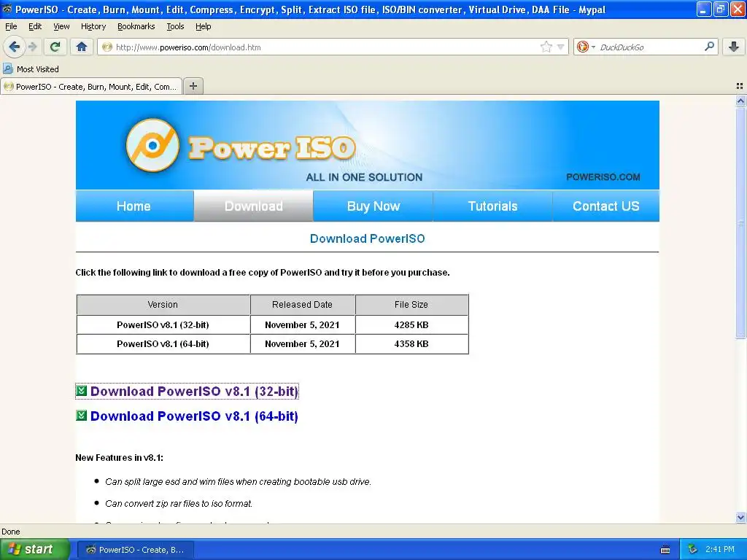Click the green icon beside the 32-bit download
The height and width of the screenshot is (560, 747).
[82, 391]
